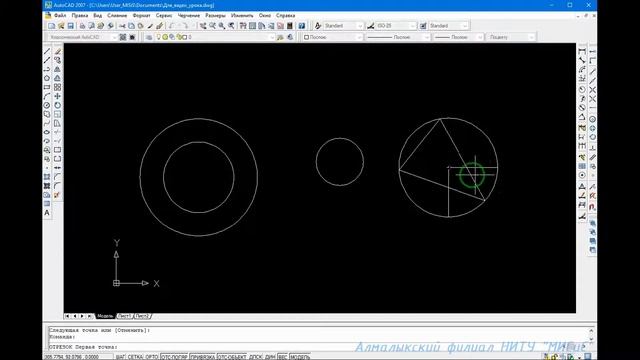This screenshot has width=640, height=360.
Task: Click the Save icon
Action: pos(70,26)
